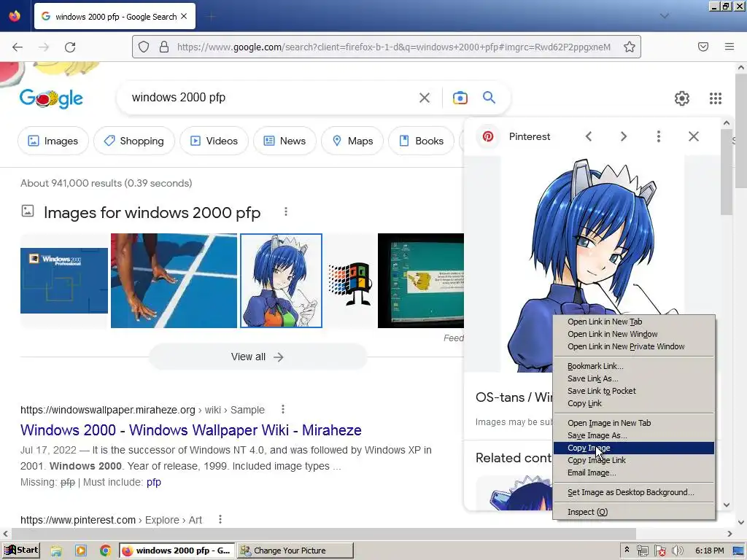The width and height of the screenshot is (747, 560).
Task: Open preview panel three-dot options
Action: 659,136
